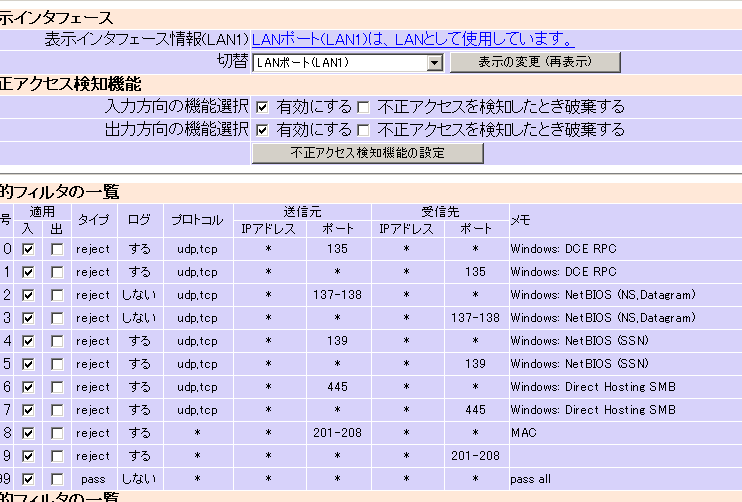Toggle 有効にする for 出力方向の機能選択
Screen dimensions: 742x502
pyautogui.click(x=262, y=130)
